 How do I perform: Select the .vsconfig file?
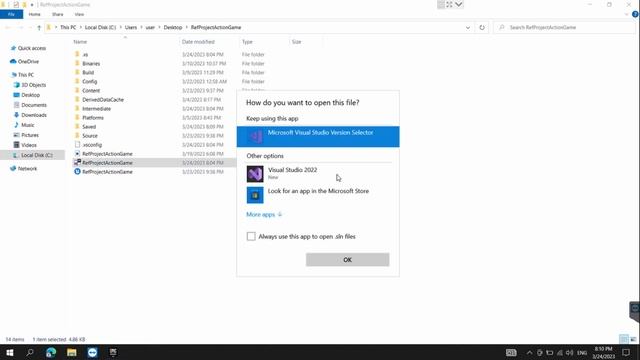click(92, 144)
